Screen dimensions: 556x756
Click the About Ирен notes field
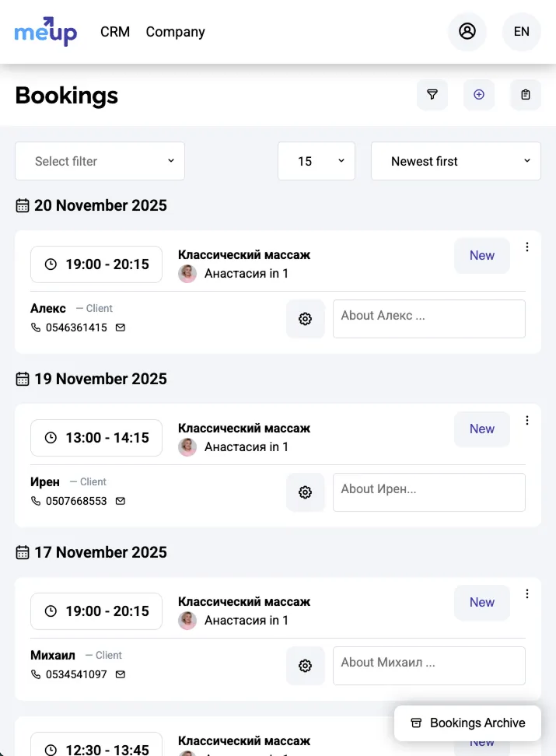coord(429,492)
